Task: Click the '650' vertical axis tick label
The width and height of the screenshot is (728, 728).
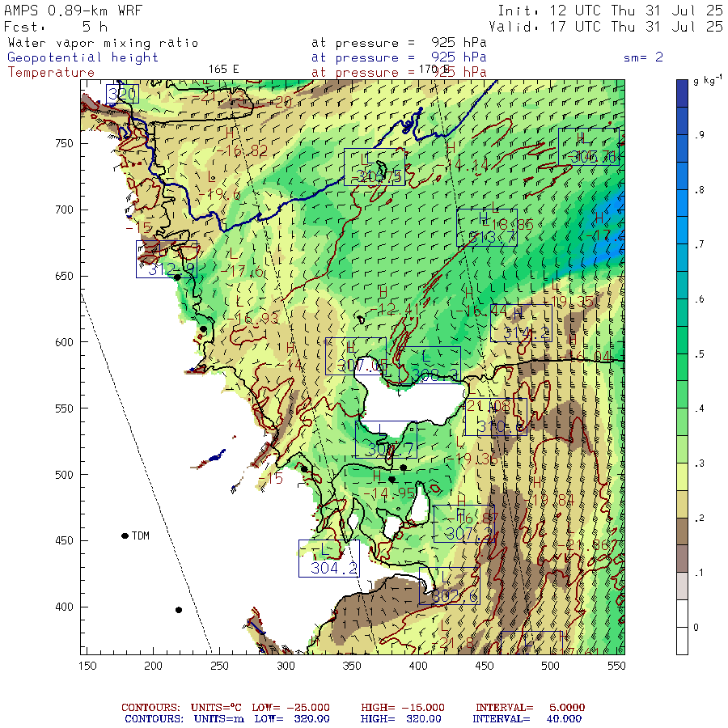Action: 64,276
